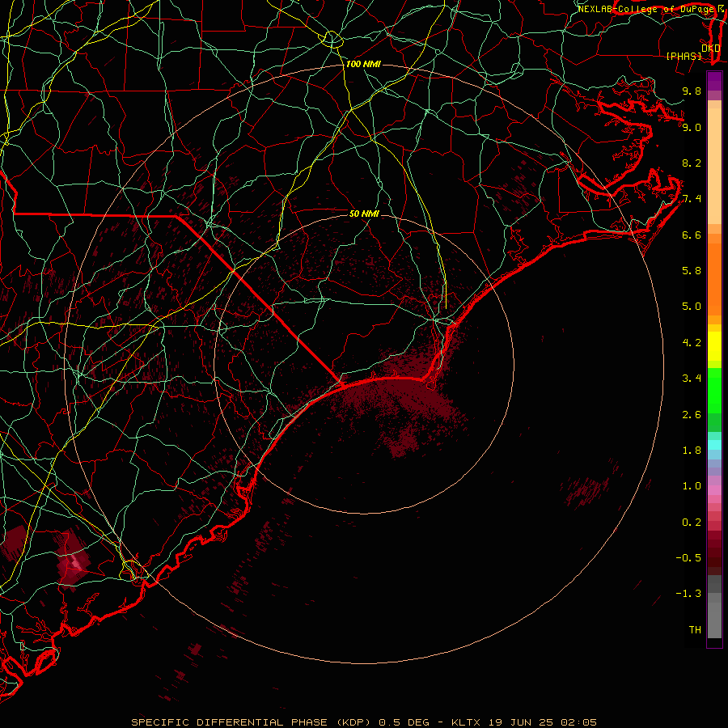Click the "50 NMI" range ring label

tap(365, 214)
